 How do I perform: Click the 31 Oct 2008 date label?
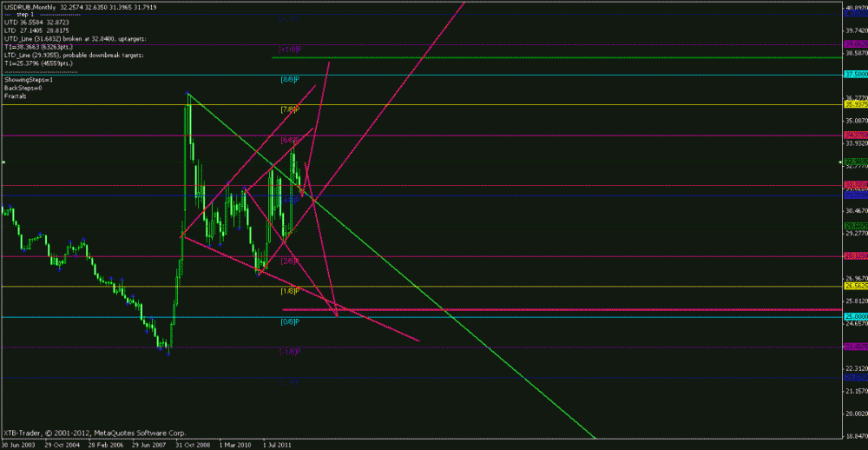pos(192,444)
